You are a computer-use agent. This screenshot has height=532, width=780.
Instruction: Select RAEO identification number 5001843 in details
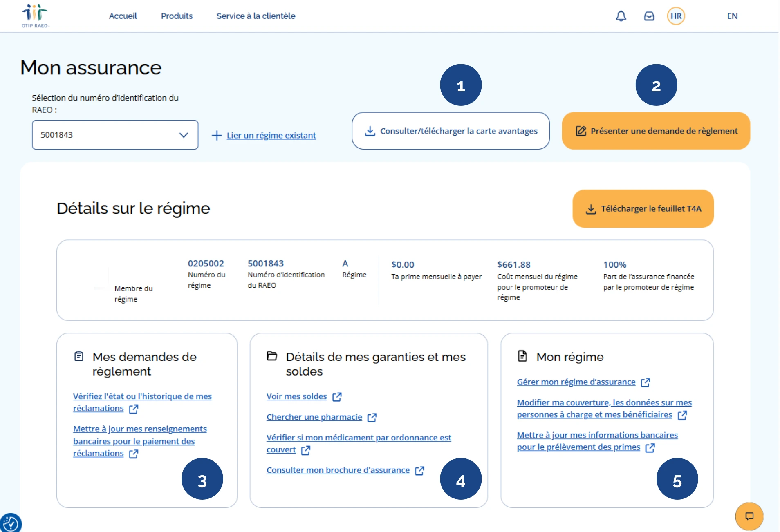coord(265,264)
